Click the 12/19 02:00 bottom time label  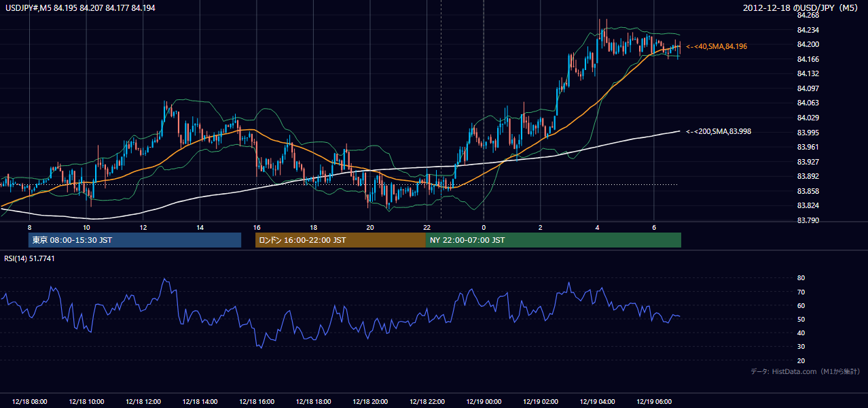coord(540,402)
